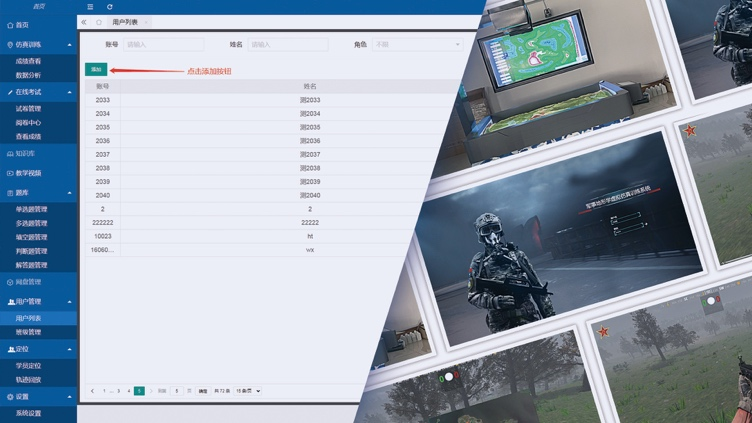Click the 确定 button in pagination

click(203, 391)
